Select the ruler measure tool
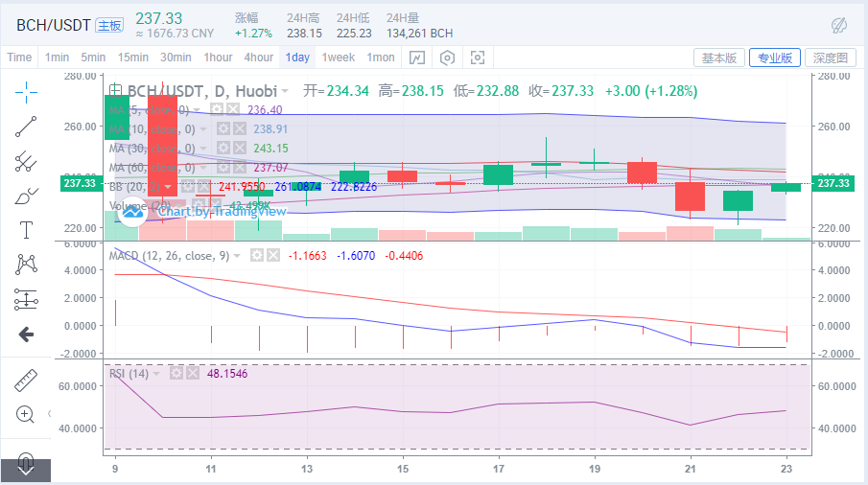 [x=26, y=381]
